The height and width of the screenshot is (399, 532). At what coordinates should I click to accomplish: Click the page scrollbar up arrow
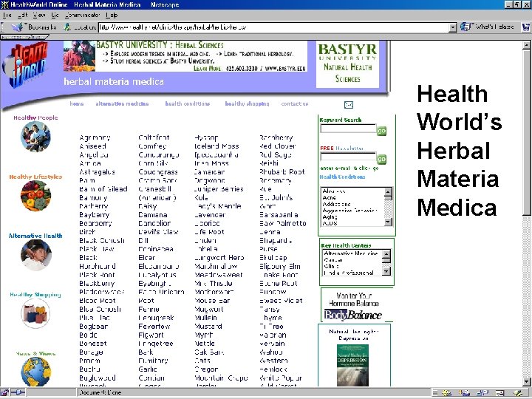point(527,45)
